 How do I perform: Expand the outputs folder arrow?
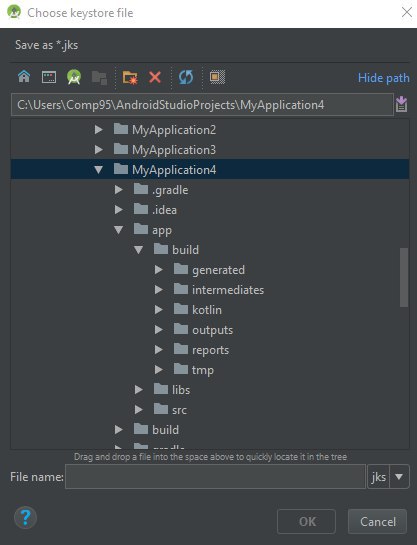click(x=158, y=330)
